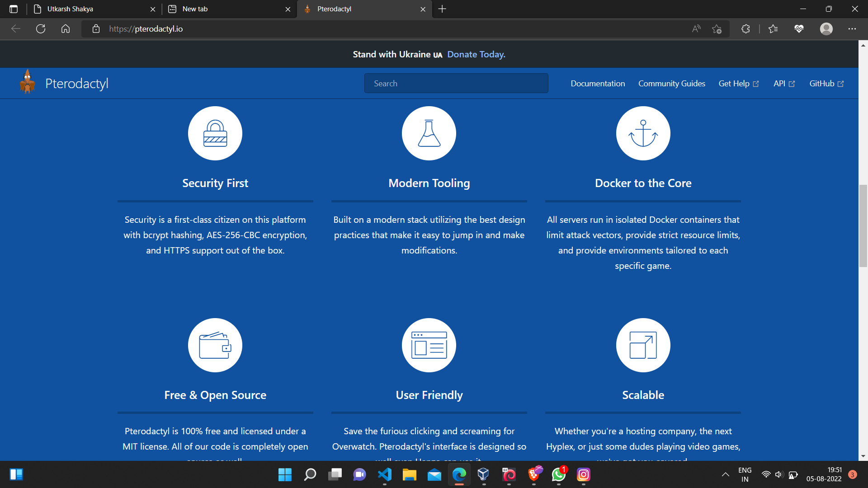Click the scrollbar up arrow
This screenshot has width=868, height=488.
(863, 45)
